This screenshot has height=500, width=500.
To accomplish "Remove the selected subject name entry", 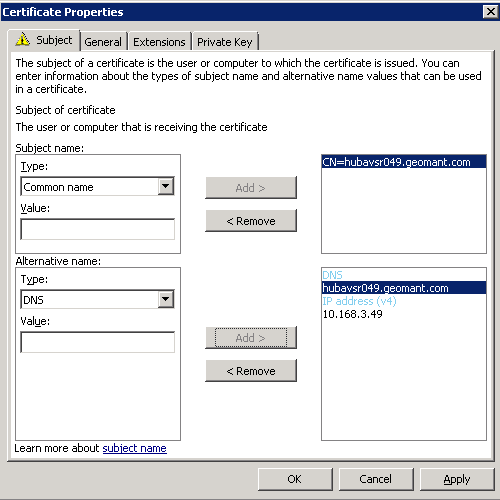I will tap(251, 221).
